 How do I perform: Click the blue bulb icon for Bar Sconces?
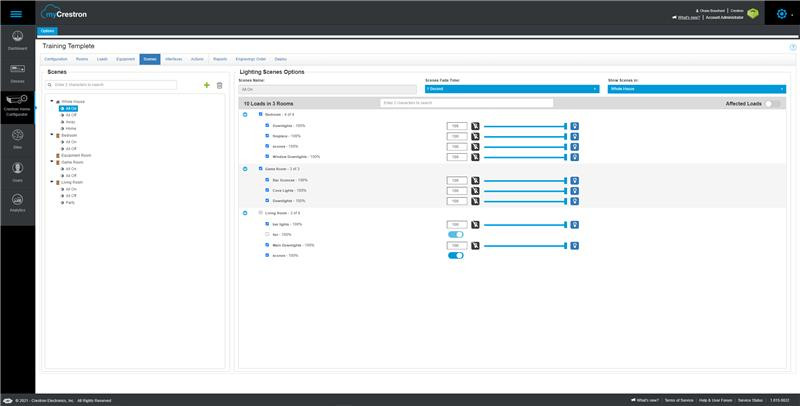pyautogui.click(x=574, y=180)
